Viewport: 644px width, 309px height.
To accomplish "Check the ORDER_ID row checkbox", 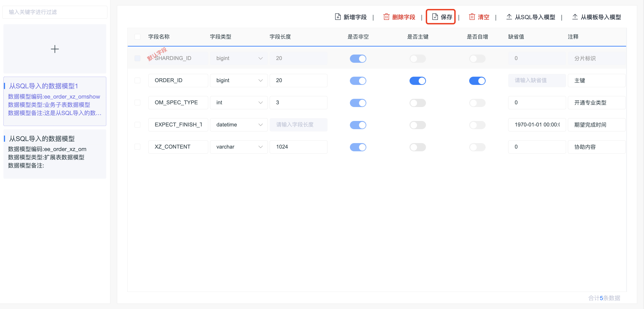I will point(138,80).
